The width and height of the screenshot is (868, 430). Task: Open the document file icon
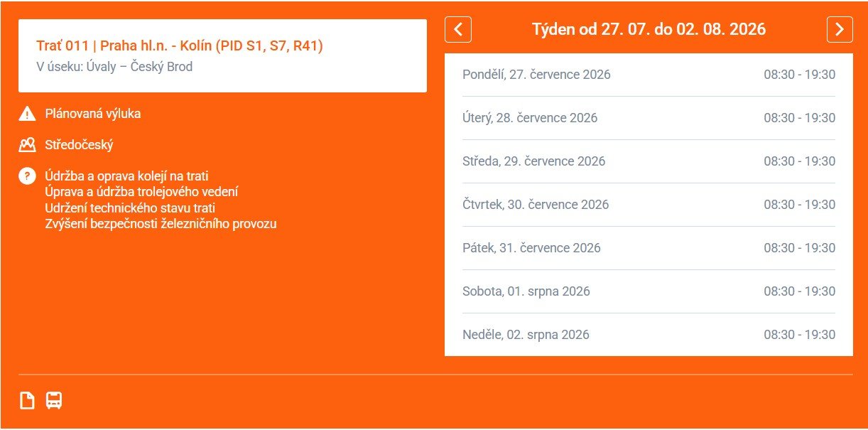click(27, 400)
